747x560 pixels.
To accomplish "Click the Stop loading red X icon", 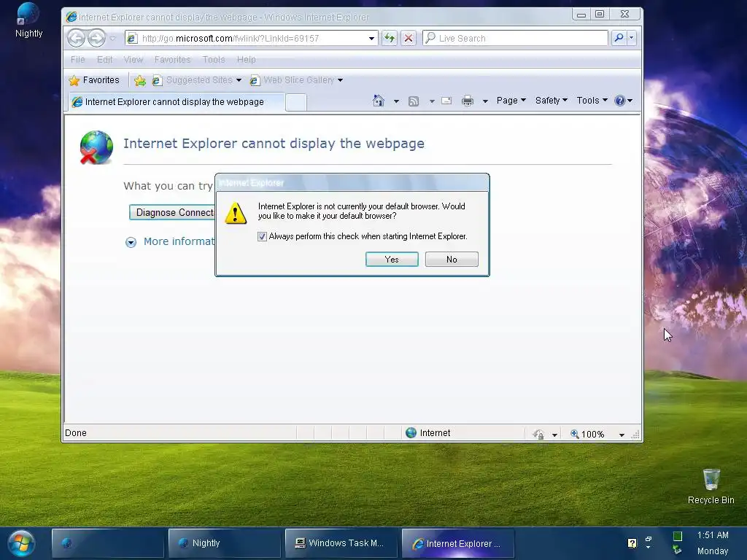I will [x=409, y=38].
